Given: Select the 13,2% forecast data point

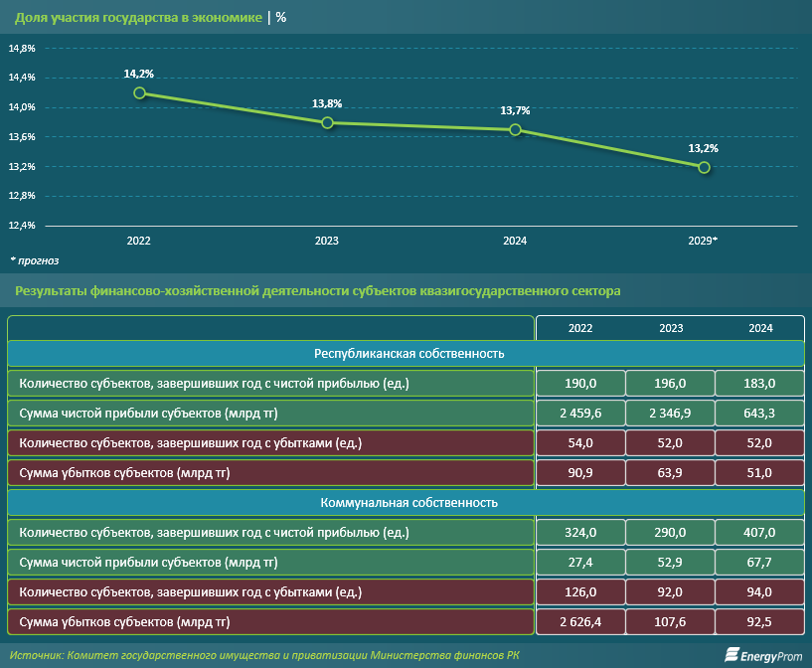Looking at the screenshot, I should point(704,167).
